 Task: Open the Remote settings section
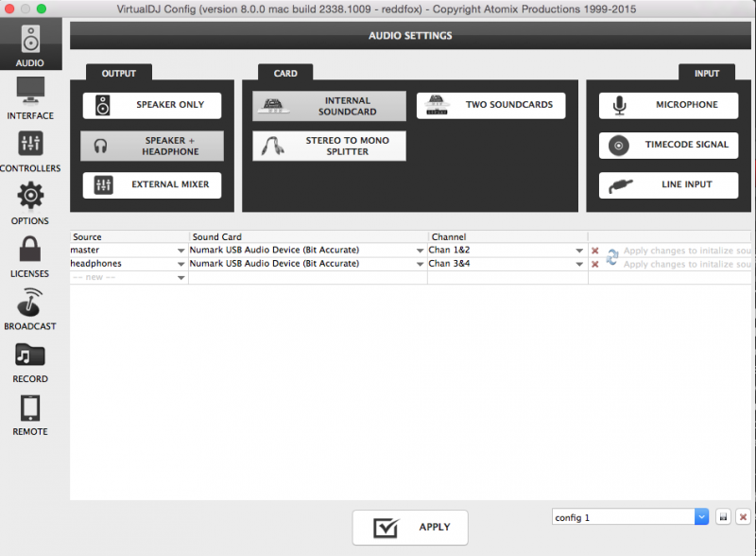click(30, 414)
